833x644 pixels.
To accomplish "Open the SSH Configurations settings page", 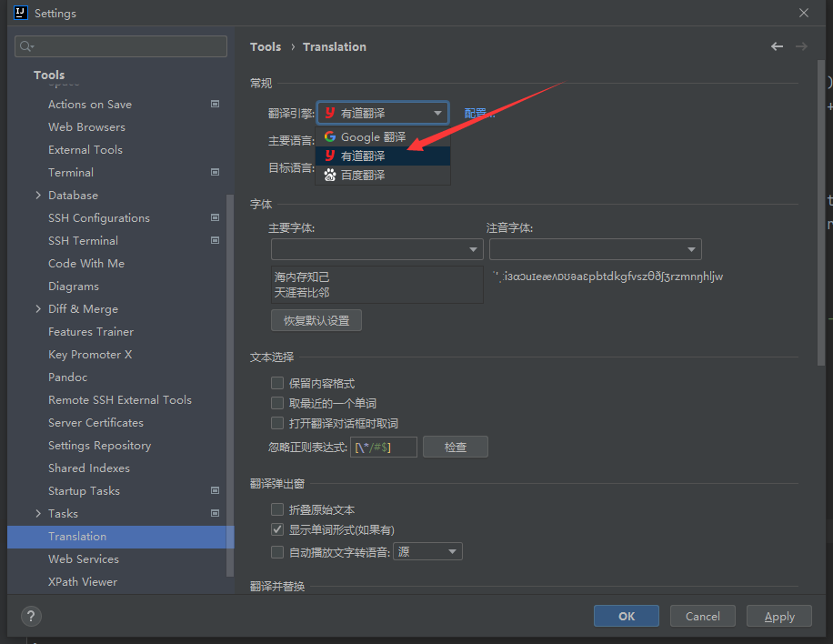I will 99,218.
